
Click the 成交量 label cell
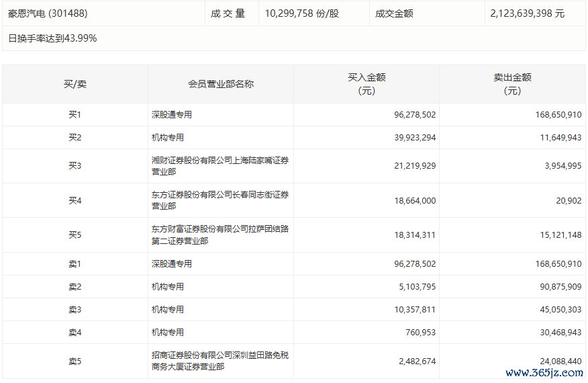(228, 13)
